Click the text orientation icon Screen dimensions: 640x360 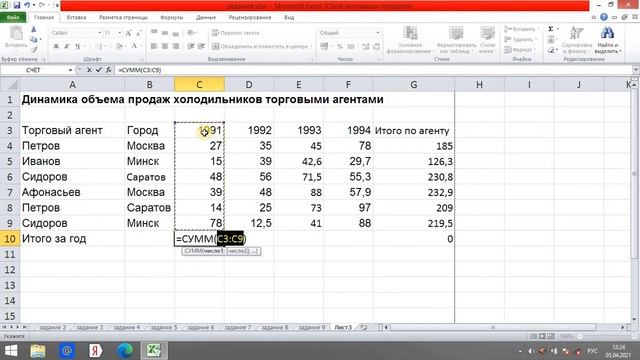tap(191, 33)
